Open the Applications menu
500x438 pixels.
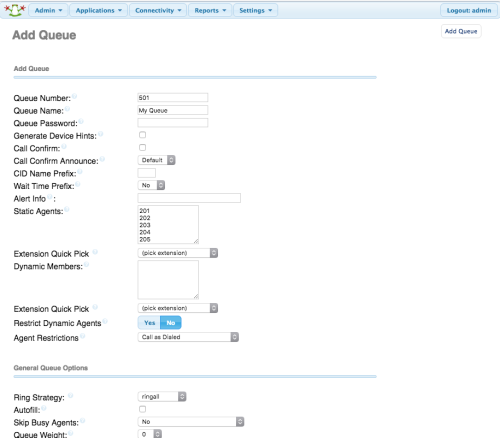pos(98,10)
